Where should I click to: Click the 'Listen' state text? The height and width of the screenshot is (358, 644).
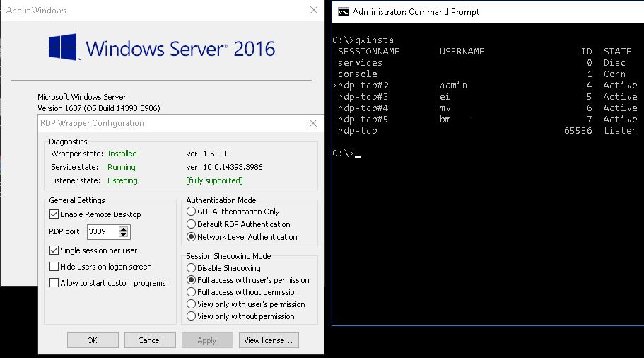tap(620, 131)
